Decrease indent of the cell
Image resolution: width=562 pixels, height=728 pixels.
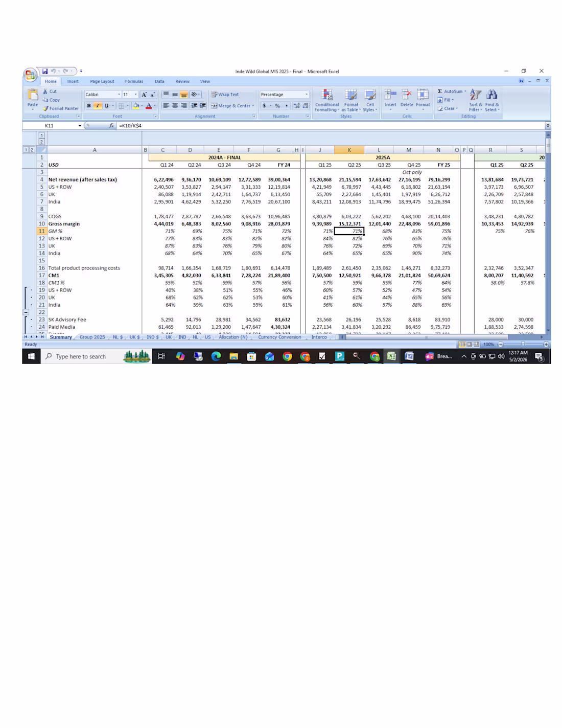pos(194,106)
